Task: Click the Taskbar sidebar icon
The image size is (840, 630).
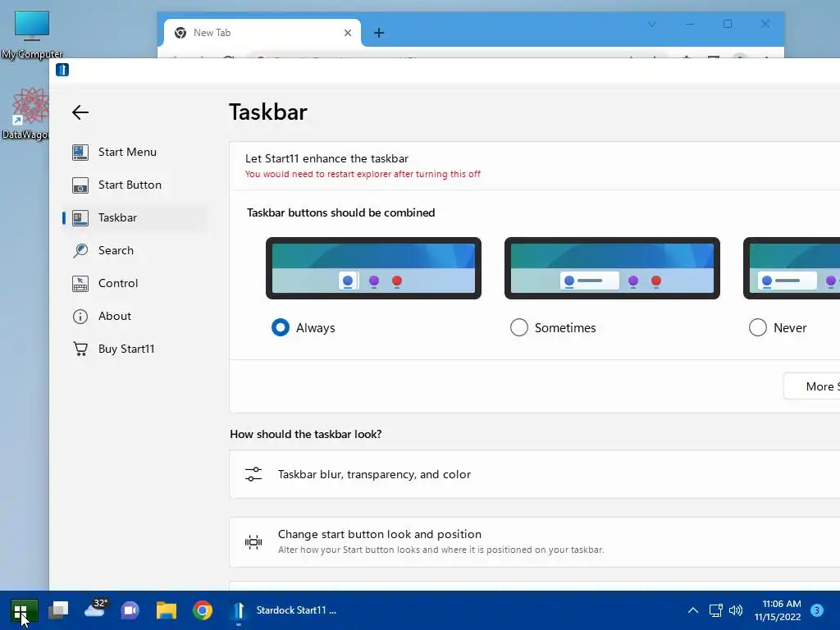Action: 80,217
